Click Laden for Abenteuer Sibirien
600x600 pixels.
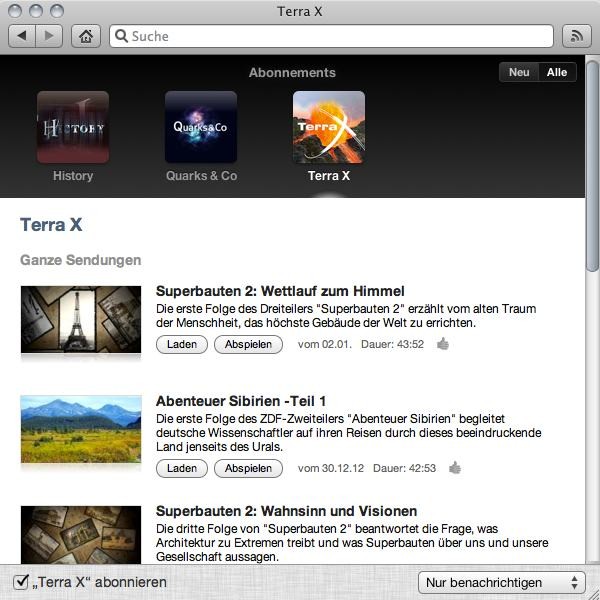[x=182, y=468]
